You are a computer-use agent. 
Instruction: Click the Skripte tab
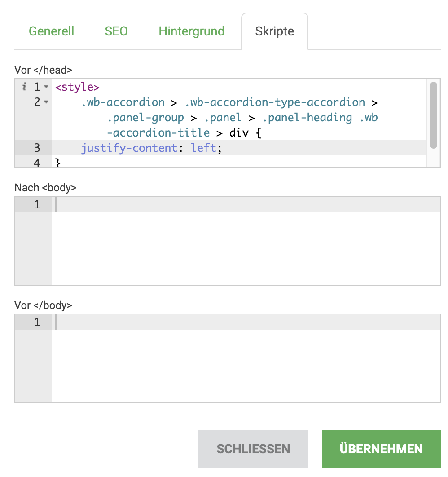pos(274,31)
